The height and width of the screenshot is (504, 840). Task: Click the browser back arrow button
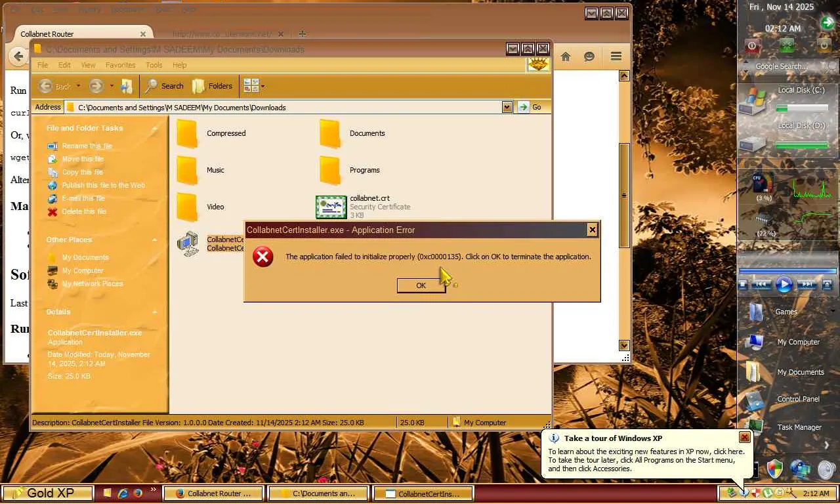(x=18, y=56)
